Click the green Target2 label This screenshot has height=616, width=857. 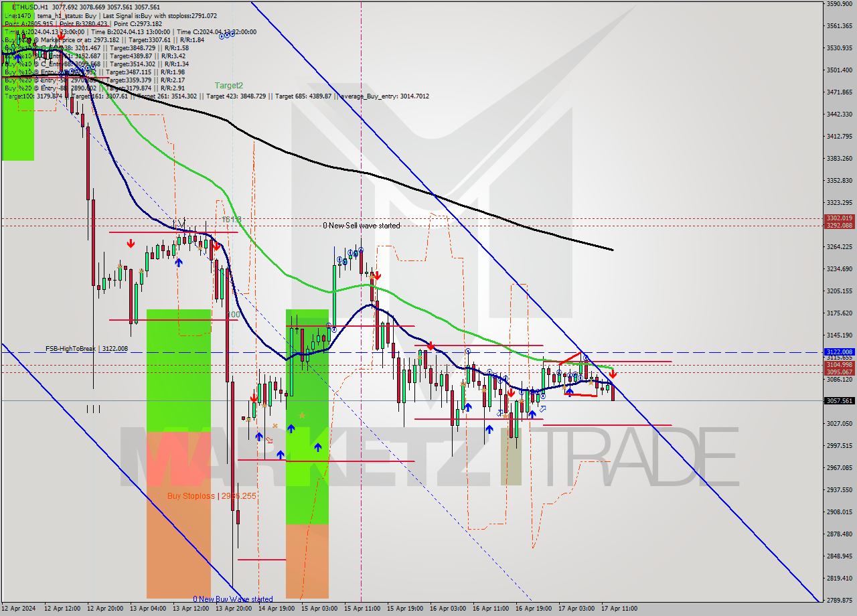click(229, 85)
